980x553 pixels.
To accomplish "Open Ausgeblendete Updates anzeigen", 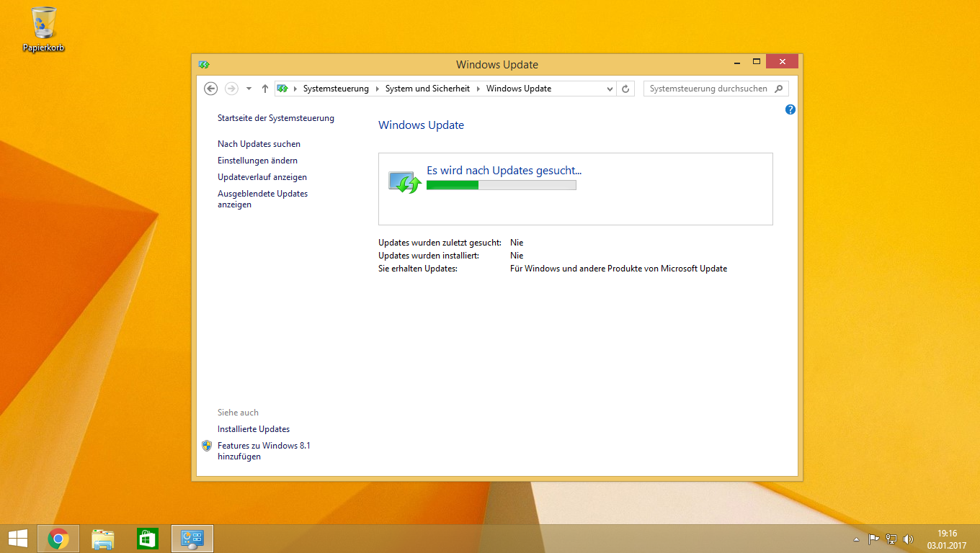I will tap(262, 199).
